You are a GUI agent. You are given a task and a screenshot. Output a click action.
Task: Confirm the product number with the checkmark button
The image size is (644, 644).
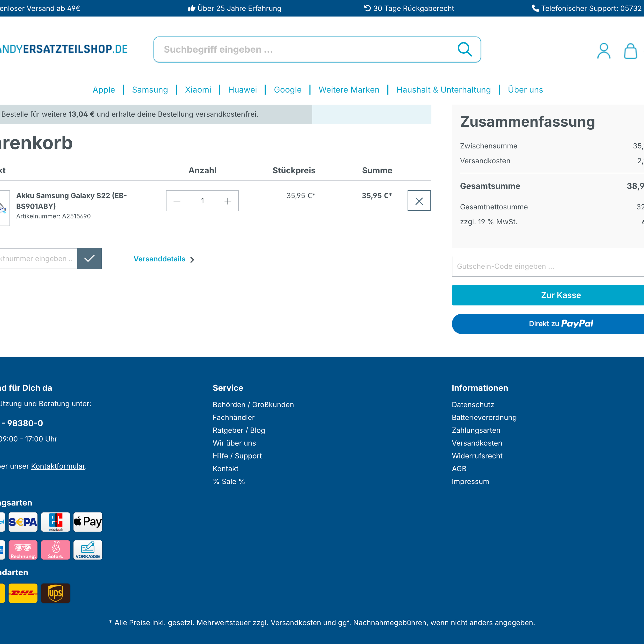coord(89,258)
